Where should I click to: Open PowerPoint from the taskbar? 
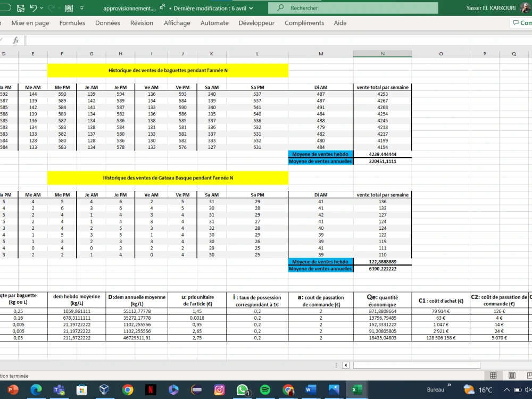coord(13,390)
